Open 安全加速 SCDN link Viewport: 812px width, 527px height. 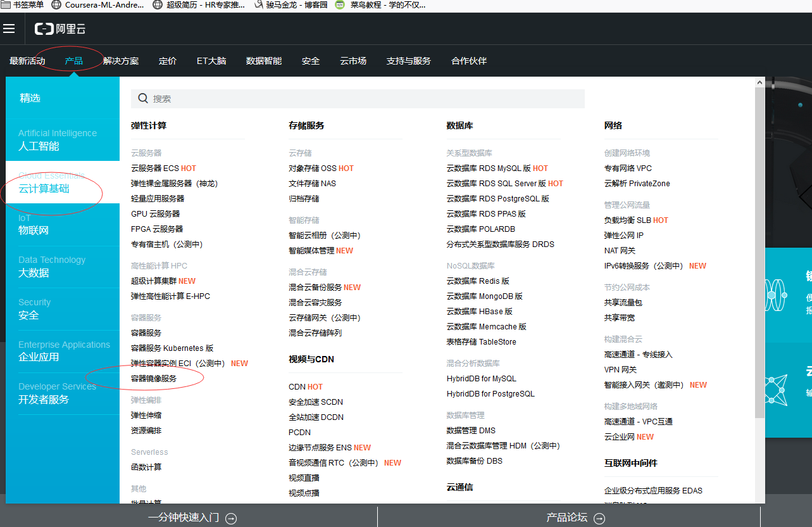pos(316,402)
